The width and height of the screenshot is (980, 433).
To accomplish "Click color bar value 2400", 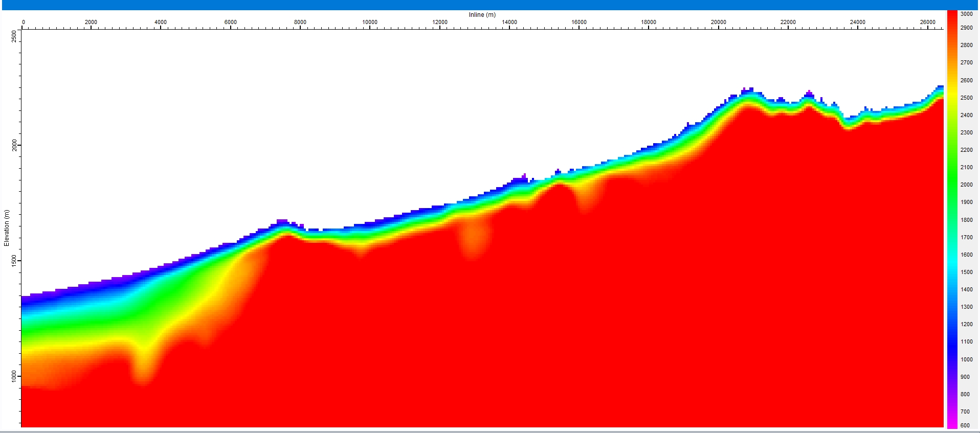I will click(x=966, y=115).
